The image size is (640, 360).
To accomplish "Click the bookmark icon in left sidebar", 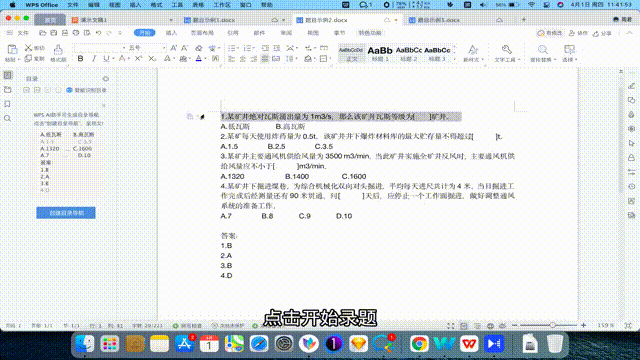I will point(7,104).
